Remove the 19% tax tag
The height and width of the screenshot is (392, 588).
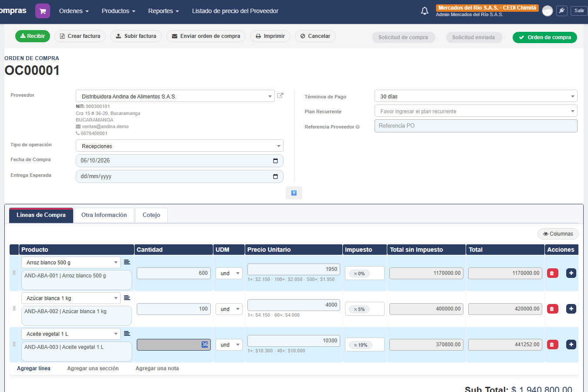coord(355,345)
